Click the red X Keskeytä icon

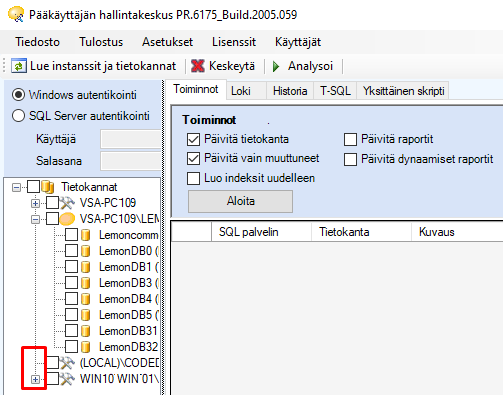(x=198, y=66)
